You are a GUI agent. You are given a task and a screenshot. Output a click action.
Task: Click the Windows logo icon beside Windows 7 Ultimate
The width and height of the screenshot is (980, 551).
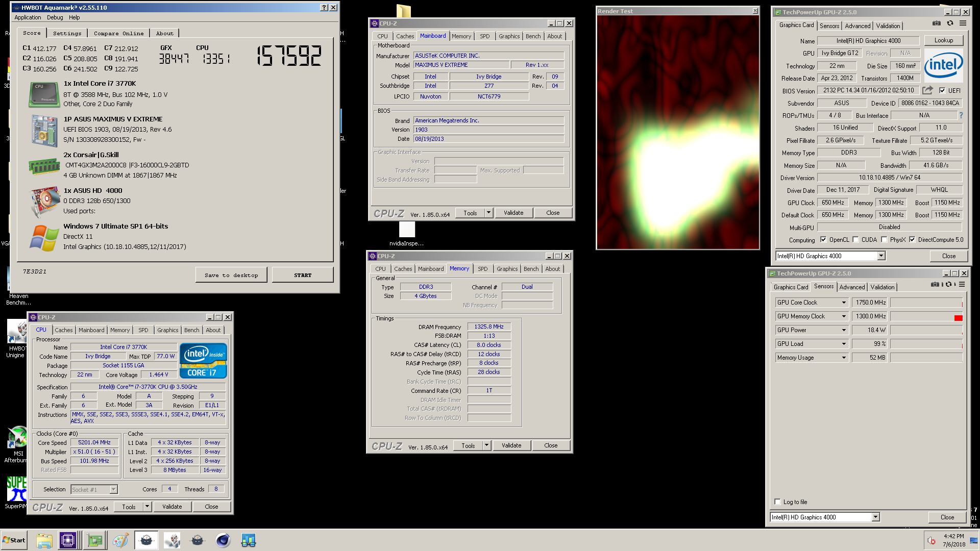[x=44, y=238]
